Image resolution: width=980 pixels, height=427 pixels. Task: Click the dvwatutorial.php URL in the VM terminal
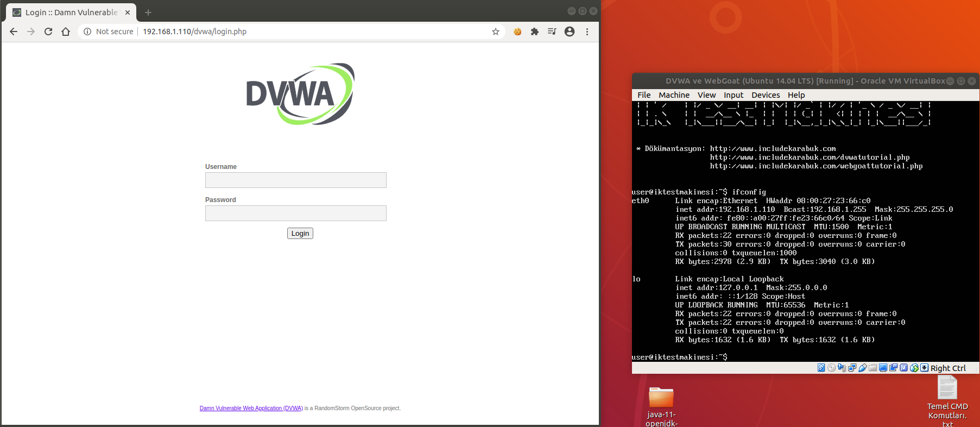point(810,157)
